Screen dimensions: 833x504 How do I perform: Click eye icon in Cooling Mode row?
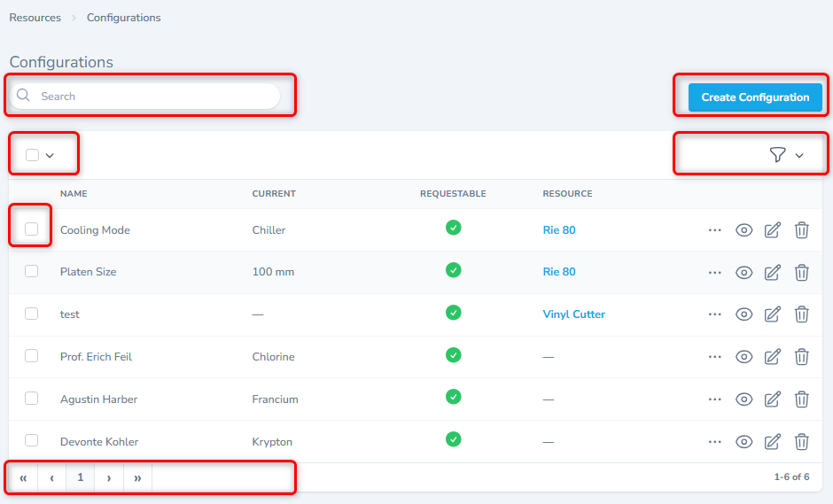click(744, 230)
